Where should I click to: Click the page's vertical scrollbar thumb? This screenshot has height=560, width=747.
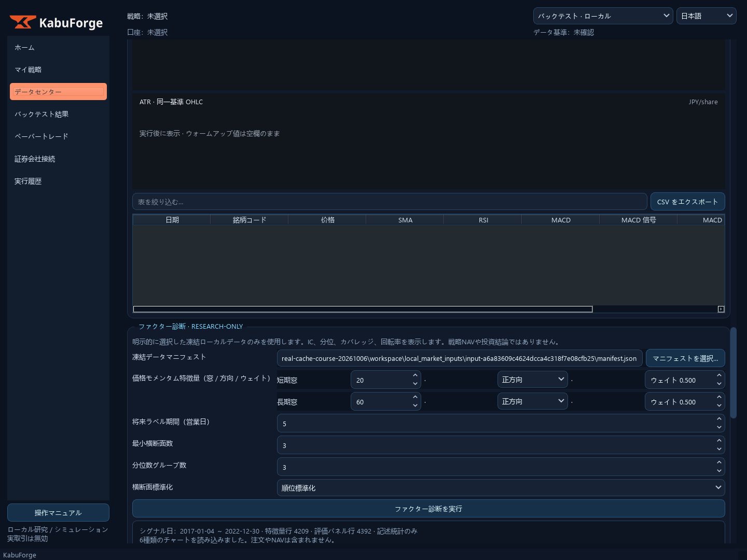pyautogui.click(x=734, y=372)
